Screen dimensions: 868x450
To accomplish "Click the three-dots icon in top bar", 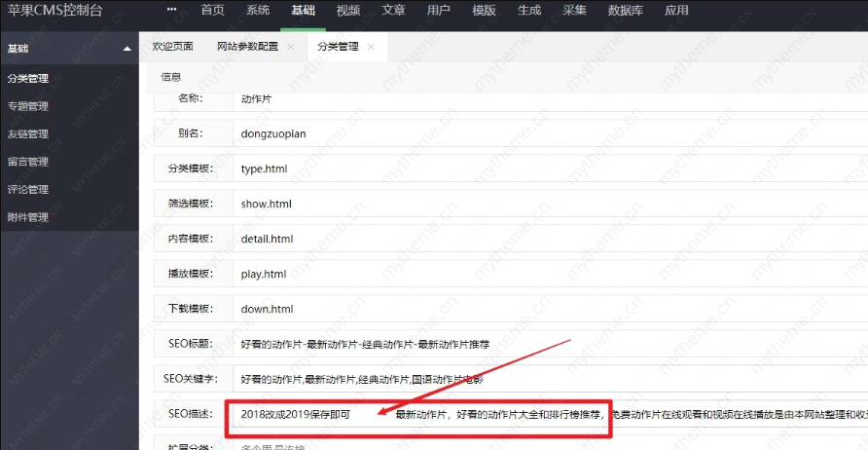I will click(171, 11).
